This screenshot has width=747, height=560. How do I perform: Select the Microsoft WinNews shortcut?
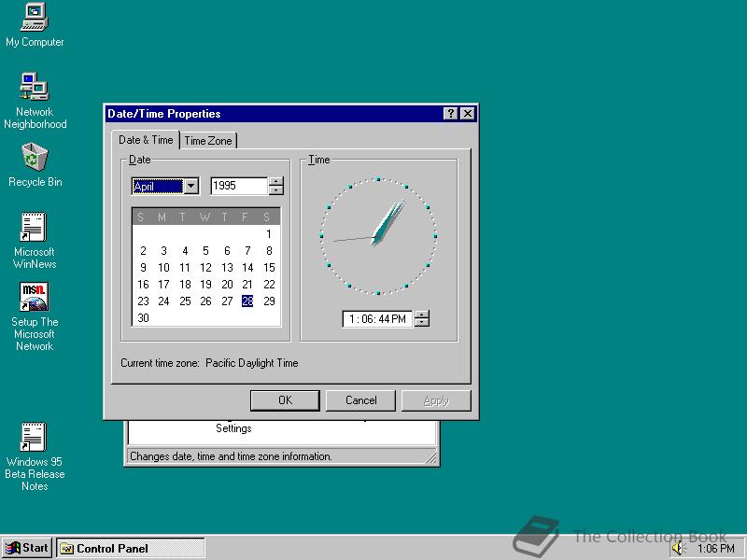(35, 241)
